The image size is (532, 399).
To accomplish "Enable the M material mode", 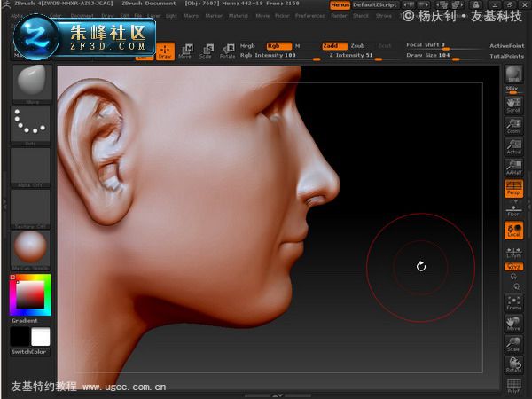I will [x=298, y=46].
